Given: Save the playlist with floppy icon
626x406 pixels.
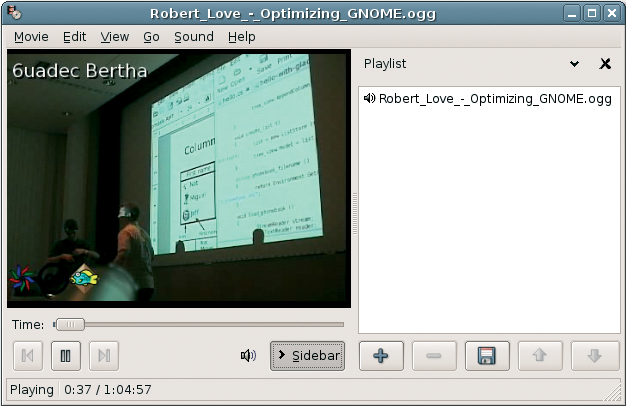Looking at the screenshot, I should pyautogui.click(x=487, y=356).
